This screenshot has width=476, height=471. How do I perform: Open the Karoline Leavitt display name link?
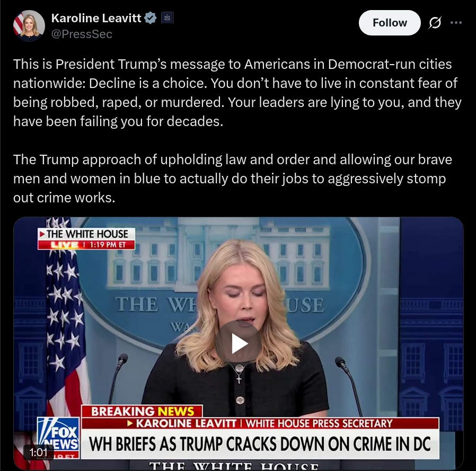click(96, 18)
